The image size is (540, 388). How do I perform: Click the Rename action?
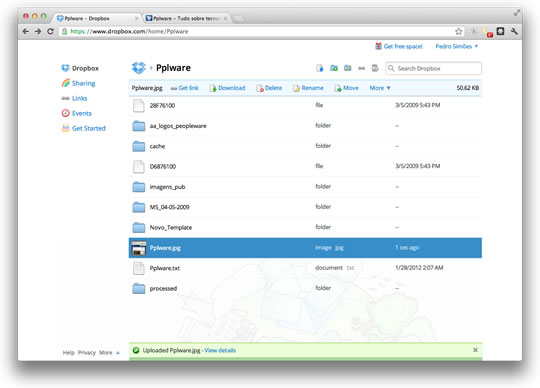(308, 88)
